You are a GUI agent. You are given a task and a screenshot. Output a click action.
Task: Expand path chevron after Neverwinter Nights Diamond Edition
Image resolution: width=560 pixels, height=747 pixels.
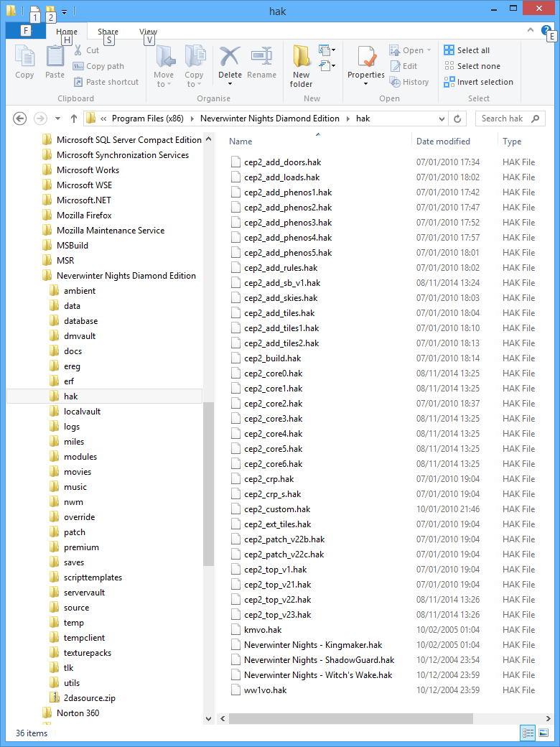click(348, 119)
